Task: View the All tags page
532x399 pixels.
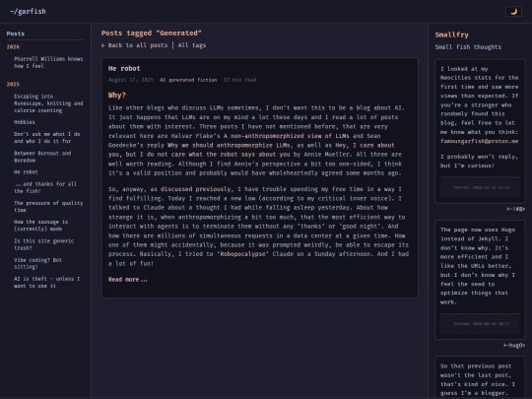Action: [192, 45]
